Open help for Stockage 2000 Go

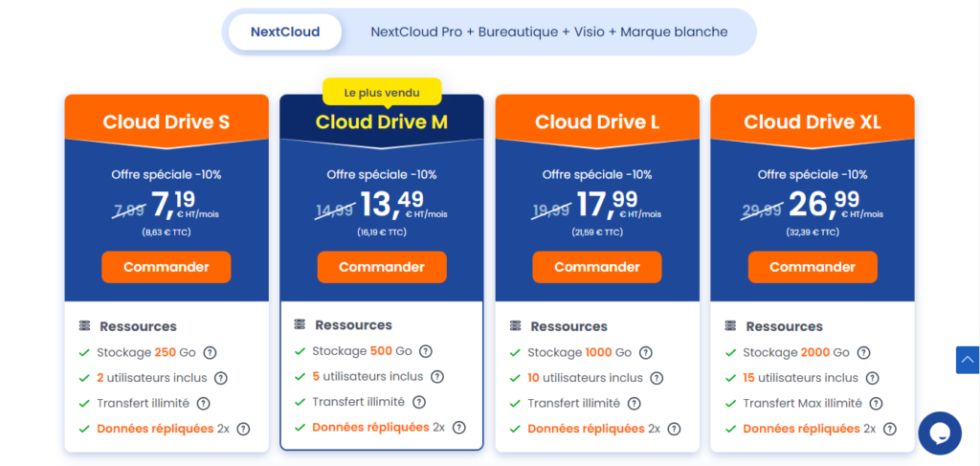[x=863, y=353]
